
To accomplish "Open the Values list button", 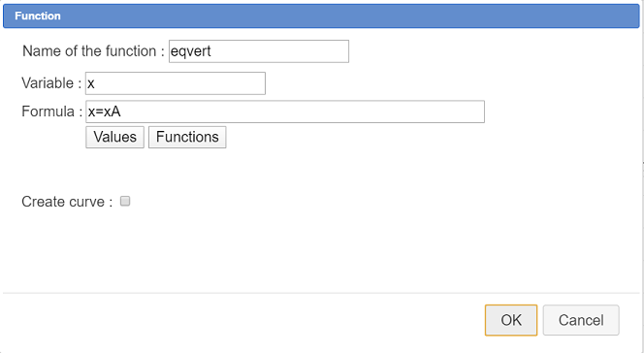I will click(114, 137).
